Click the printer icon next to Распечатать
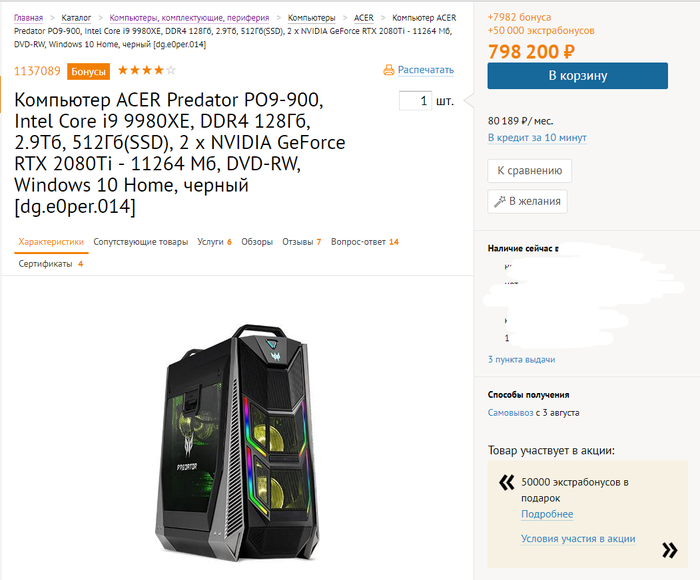This screenshot has width=700, height=580. (389, 70)
